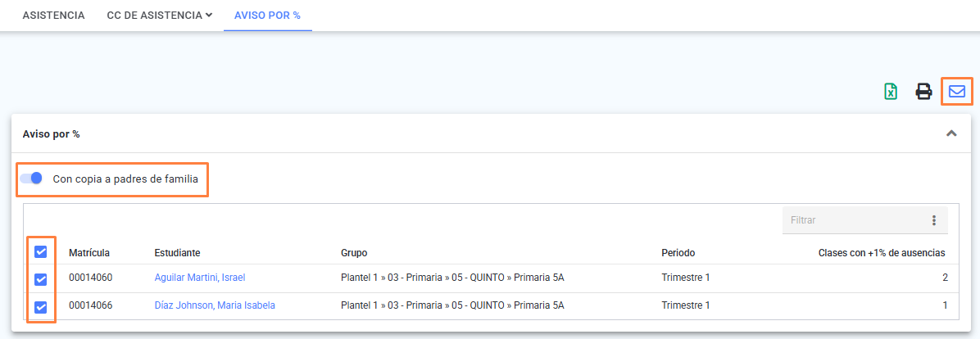
Task: Uncheck the select-all header checkbox
Action: pyautogui.click(x=41, y=251)
